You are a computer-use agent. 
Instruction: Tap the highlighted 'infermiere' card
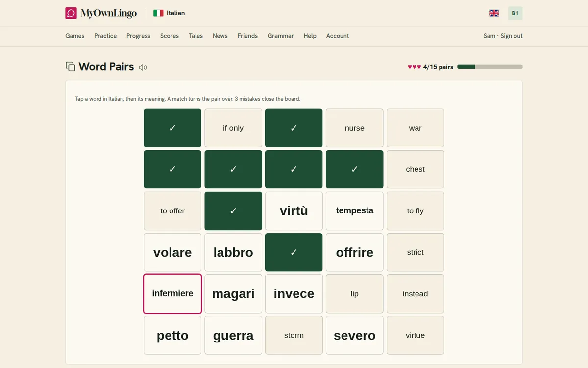click(x=172, y=294)
